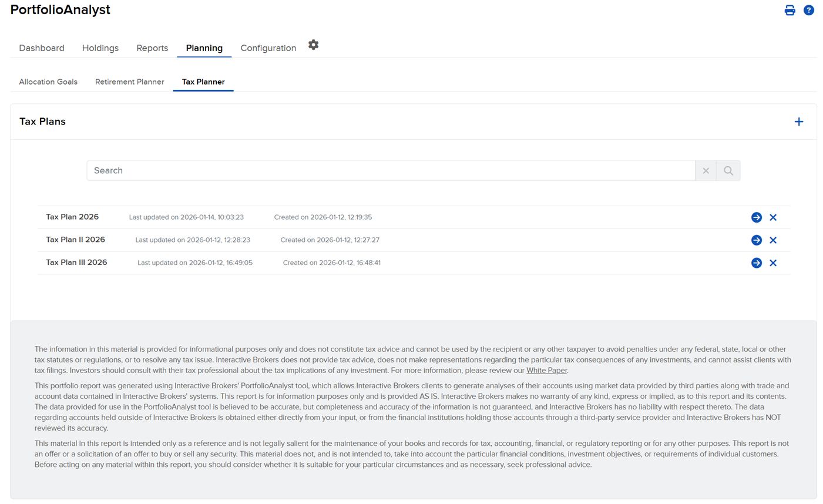
Task: Open Tax Plan II 2026 with the arrow icon
Action: tap(756, 240)
